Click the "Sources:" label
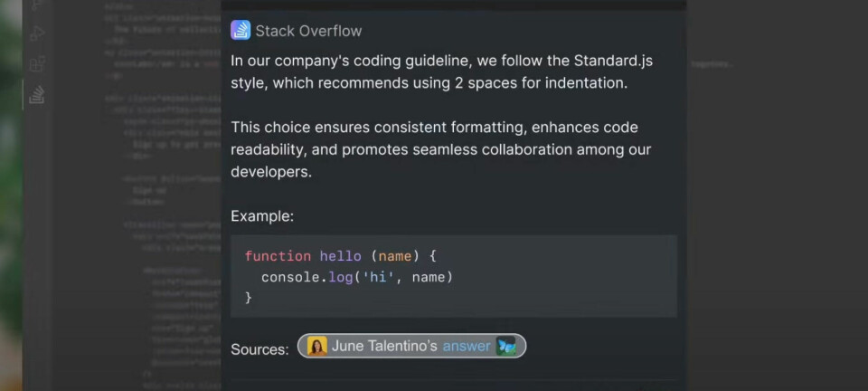 click(259, 350)
